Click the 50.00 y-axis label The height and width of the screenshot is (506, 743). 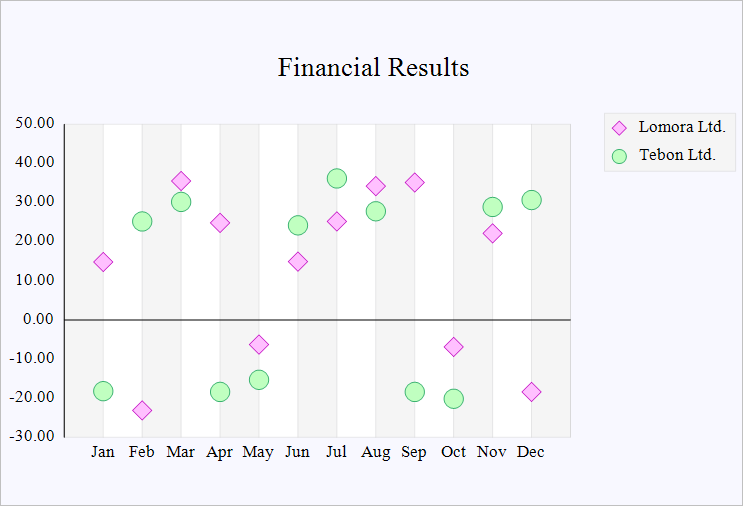[35, 124]
